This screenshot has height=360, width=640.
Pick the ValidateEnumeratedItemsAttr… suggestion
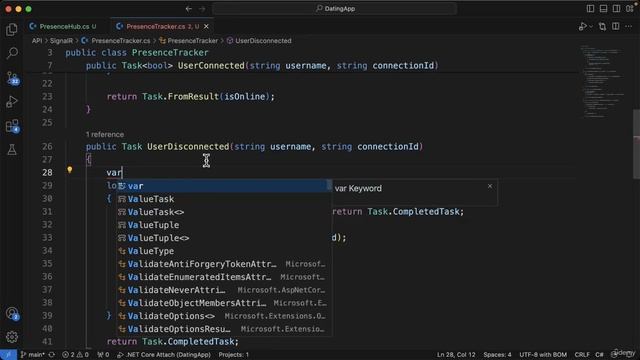coord(224,277)
